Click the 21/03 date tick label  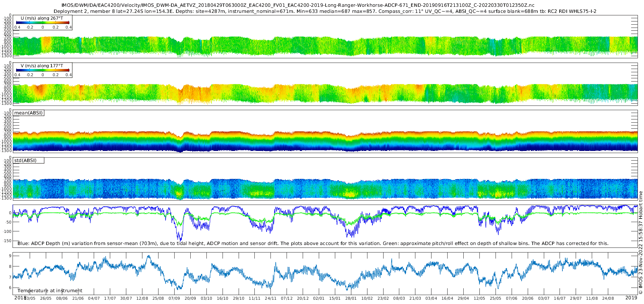pos(415,298)
